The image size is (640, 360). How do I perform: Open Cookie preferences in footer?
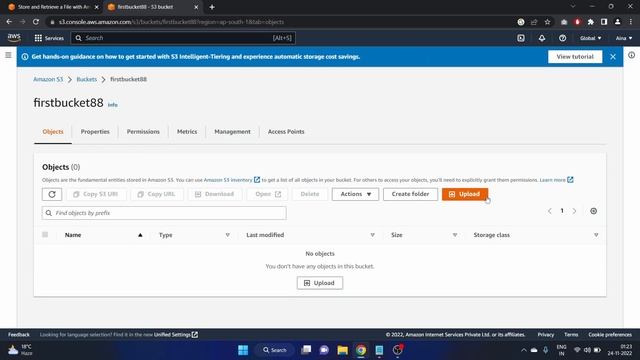pyautogui.click(x=610, y=335)
